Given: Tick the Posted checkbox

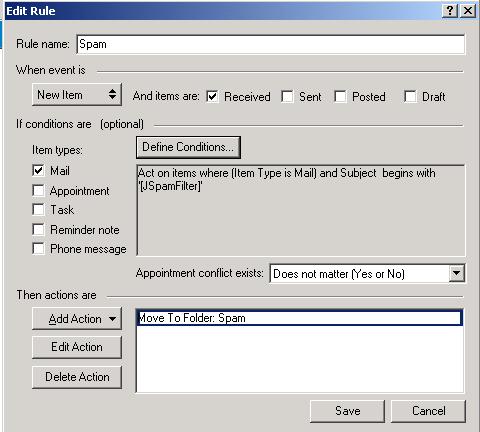Looking at the screenshot, I should 340,97.
